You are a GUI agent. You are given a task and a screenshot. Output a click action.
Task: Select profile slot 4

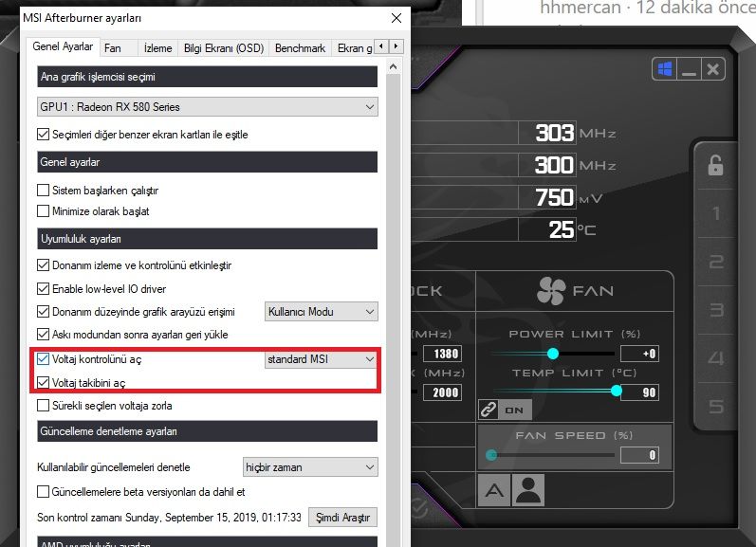coord(716,357)
